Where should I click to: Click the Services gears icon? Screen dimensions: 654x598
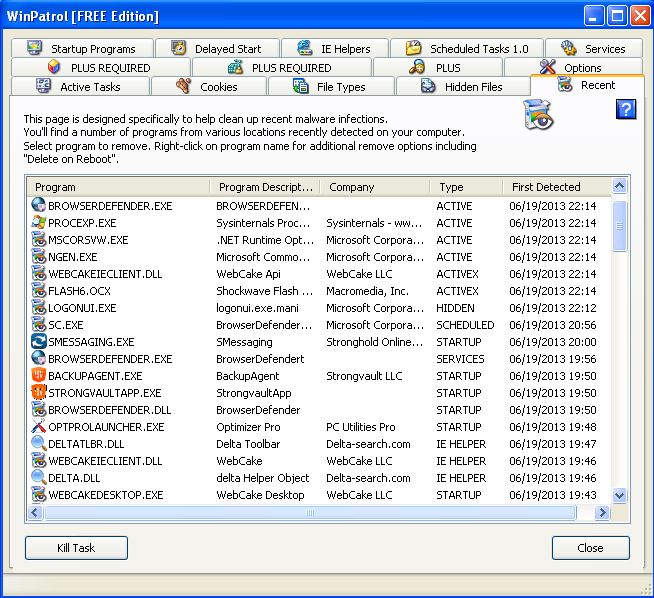pyautogui.click(x=568, y=48)
